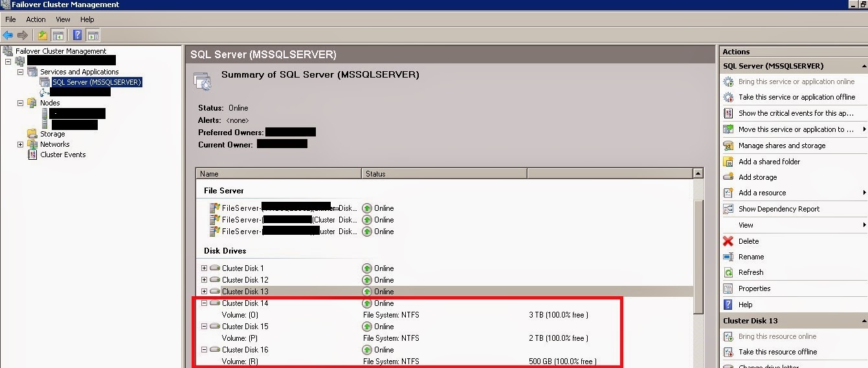868x368 pixels.
Task: Expand Cluster Disk 12
Action: coord(204,280)
